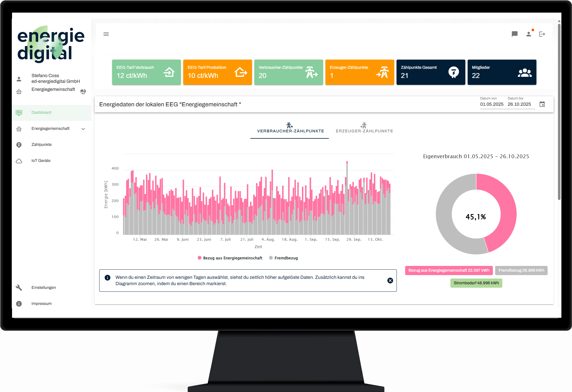Open the hamburger menu icon
The image size is (572, 392).
pos(106,34)
